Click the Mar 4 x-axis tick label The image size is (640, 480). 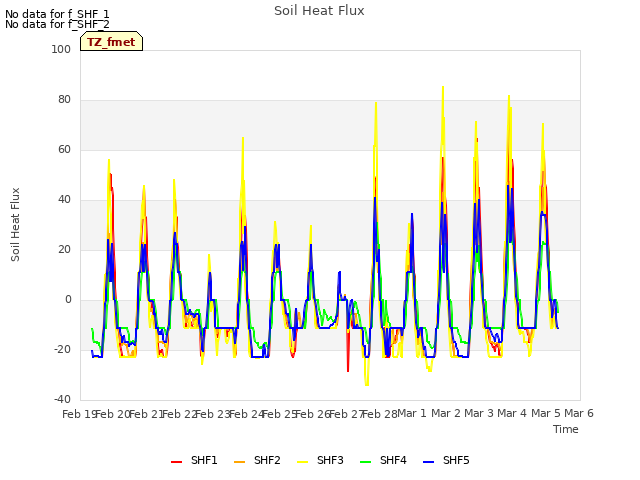point(512,413)
